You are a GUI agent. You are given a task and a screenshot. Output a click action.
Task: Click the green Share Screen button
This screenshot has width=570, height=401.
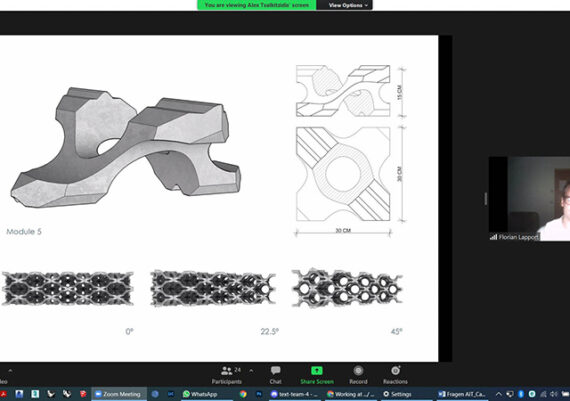point(317,375)
